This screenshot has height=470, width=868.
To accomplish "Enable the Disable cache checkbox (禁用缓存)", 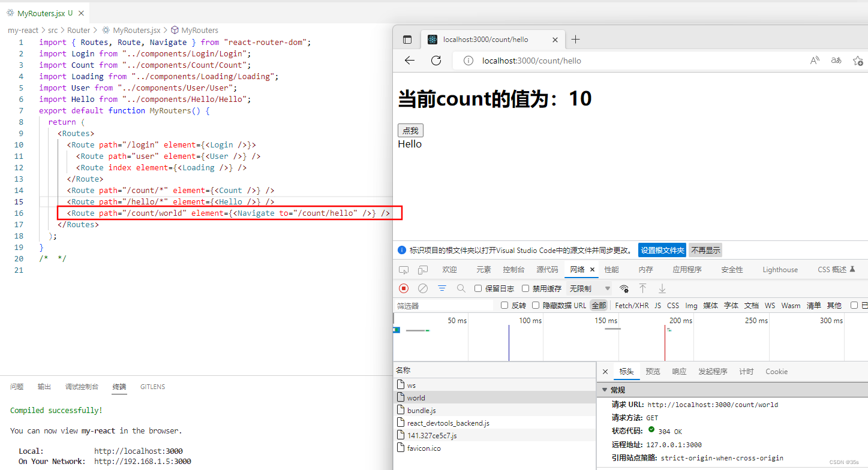I will [x=525, y=288].
